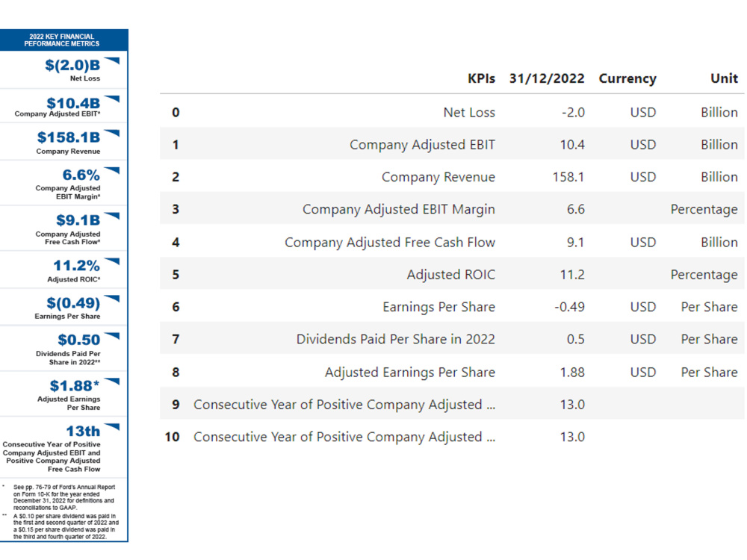Click Billion unit in Company Adjusted EBIT row

pos(719,145)
